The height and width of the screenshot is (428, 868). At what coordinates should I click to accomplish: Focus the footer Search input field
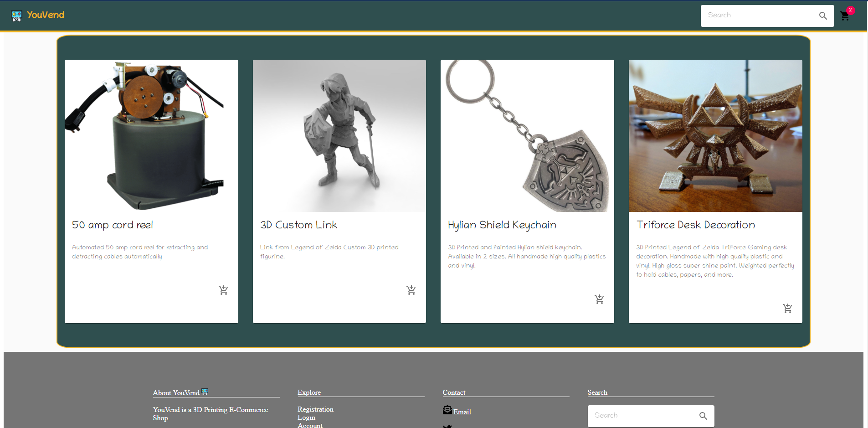coord(644,416)
